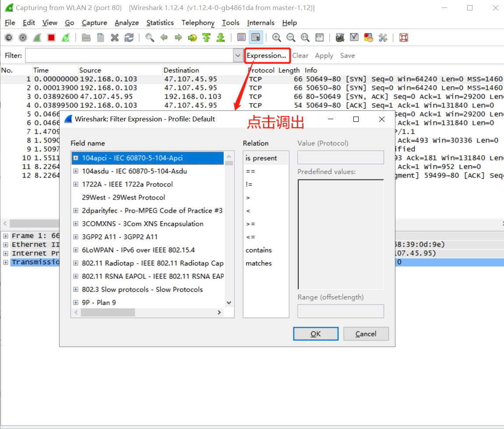The width and height of the screenshot is (504, 429).
Task: Open the Internals menu
Action: 261,23
